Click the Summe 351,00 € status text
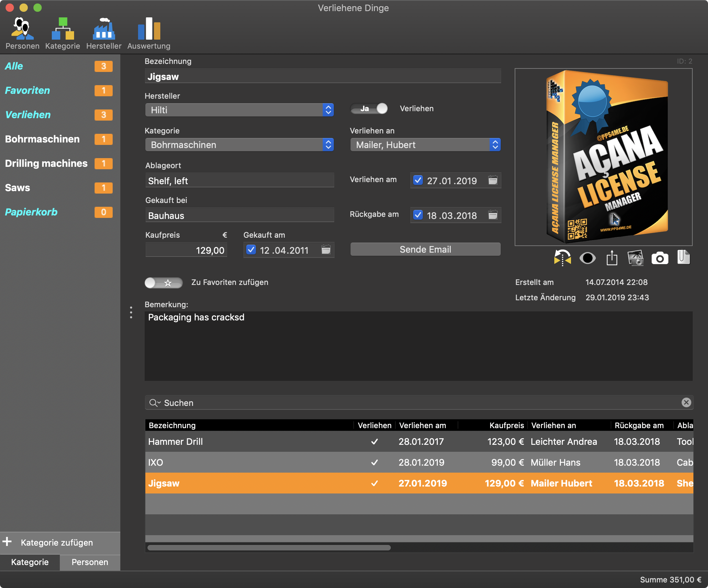 click(671, 580)
